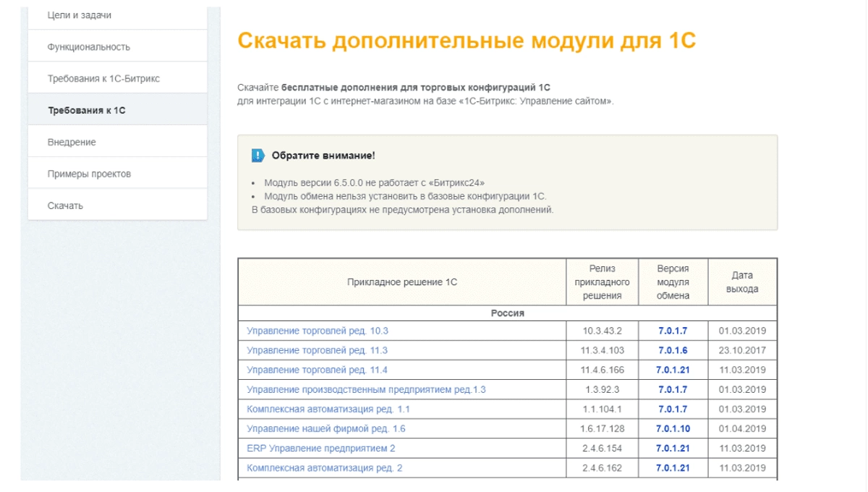The image size is (868, 492).
Task: Download 7.0.1.21 for Управление торговлей 11.4
Action: (673, 370)
